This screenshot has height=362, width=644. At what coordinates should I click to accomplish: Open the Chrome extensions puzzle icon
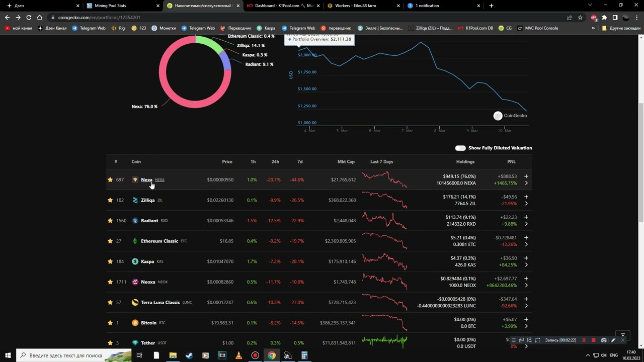tap(604, 17)
